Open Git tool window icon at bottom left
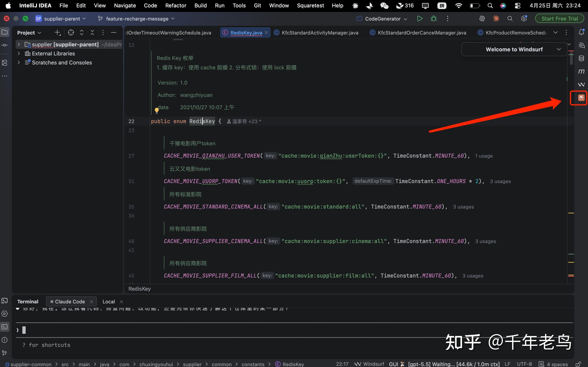The width and height of the screenshot is (588, 367). (x=5, y=353)
